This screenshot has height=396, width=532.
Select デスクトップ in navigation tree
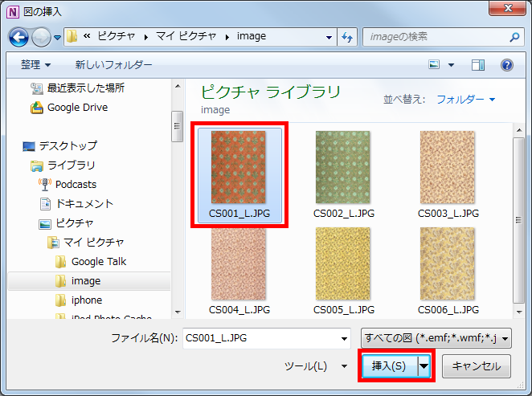[68, 145]
